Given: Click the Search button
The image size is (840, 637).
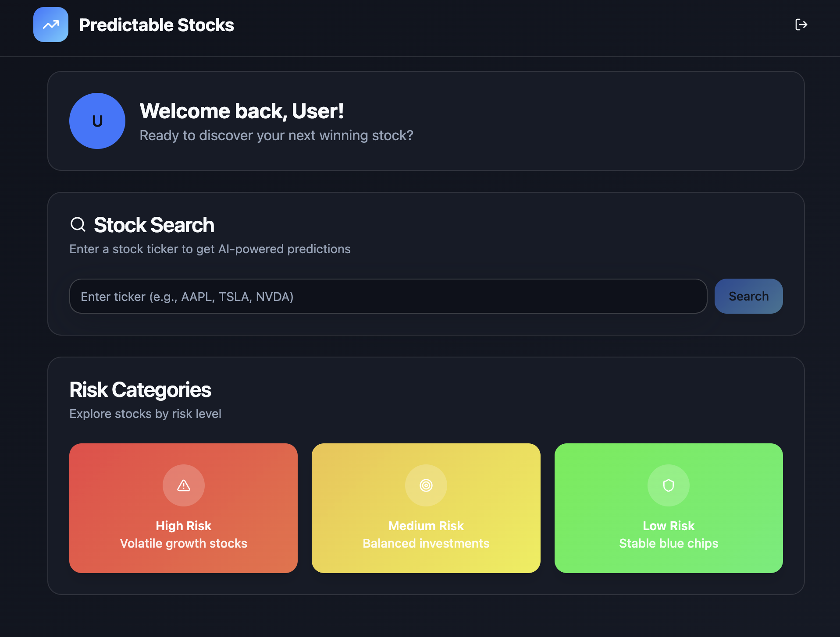Looking at the screenshot, I should (749, 296).
